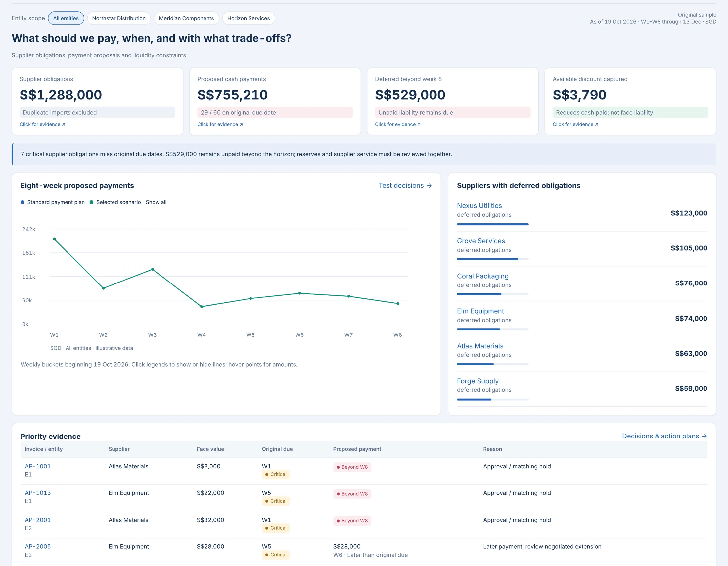Open Elm Equipment supplier link
Image resolution: width=728 pixels, height=566 pixels.
point(480,311)
